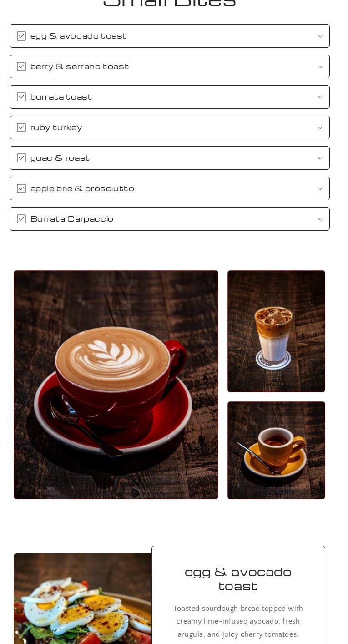Toggle the berry & serrano toast checkbox icon
Viewport: 348px width, 644px height.
pyautogui.click(x=21, y=66)
